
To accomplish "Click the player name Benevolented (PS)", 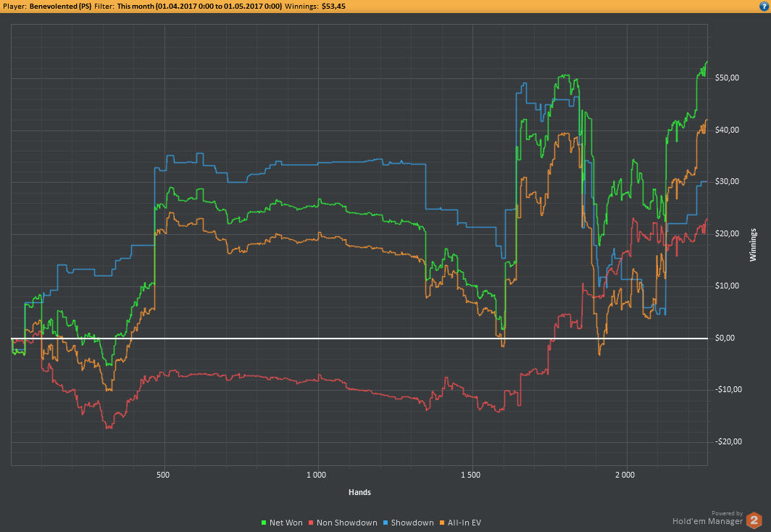I will [x=60, y=7].
